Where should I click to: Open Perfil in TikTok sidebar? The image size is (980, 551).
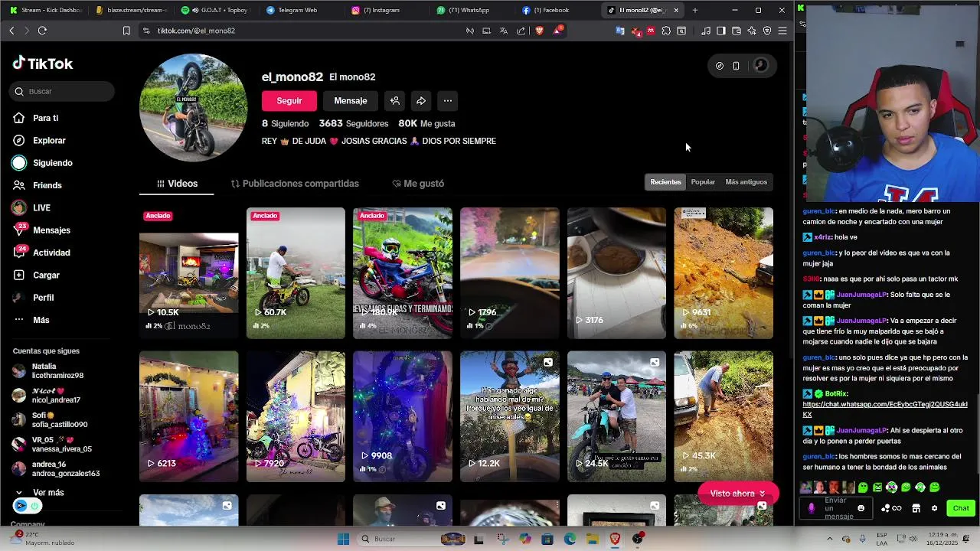34,298
